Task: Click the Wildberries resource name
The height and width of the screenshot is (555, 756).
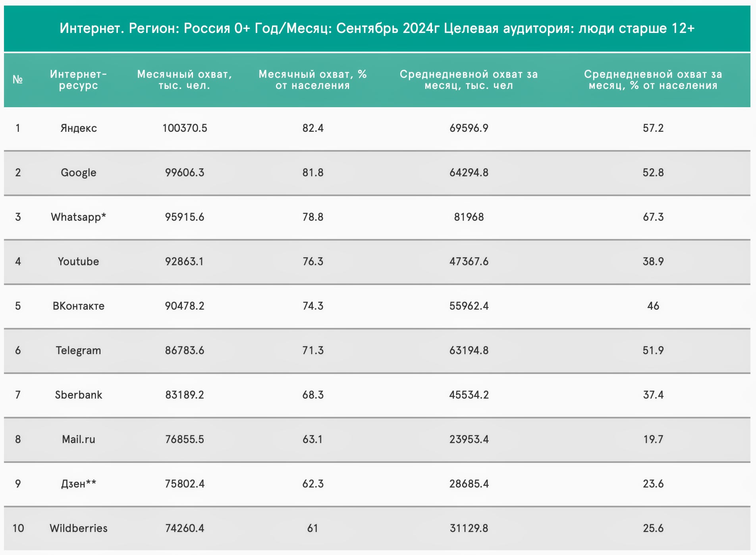Action: pos(78,528)
